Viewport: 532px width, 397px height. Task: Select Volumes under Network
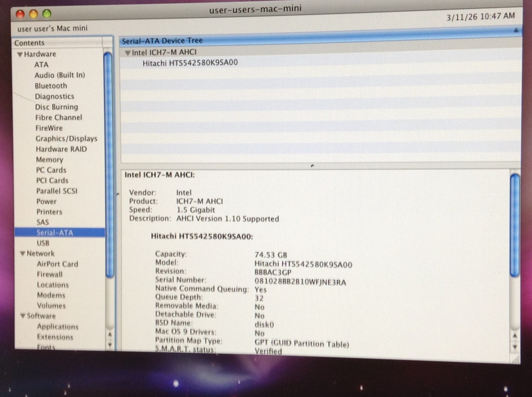(x=51, y=306)
